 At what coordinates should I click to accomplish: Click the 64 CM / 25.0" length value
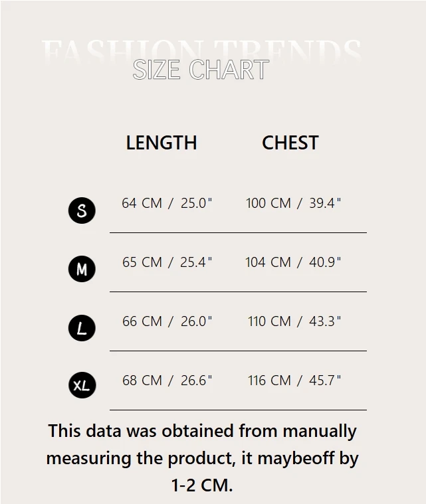pyautogui.click(x=167, y=203)
